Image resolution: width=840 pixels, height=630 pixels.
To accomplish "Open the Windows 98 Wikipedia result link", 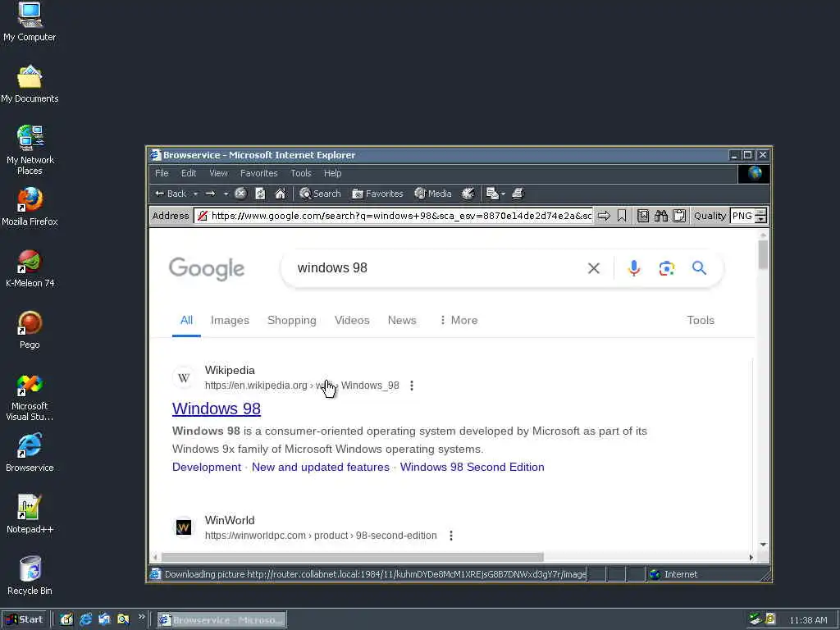I will 217,409.
